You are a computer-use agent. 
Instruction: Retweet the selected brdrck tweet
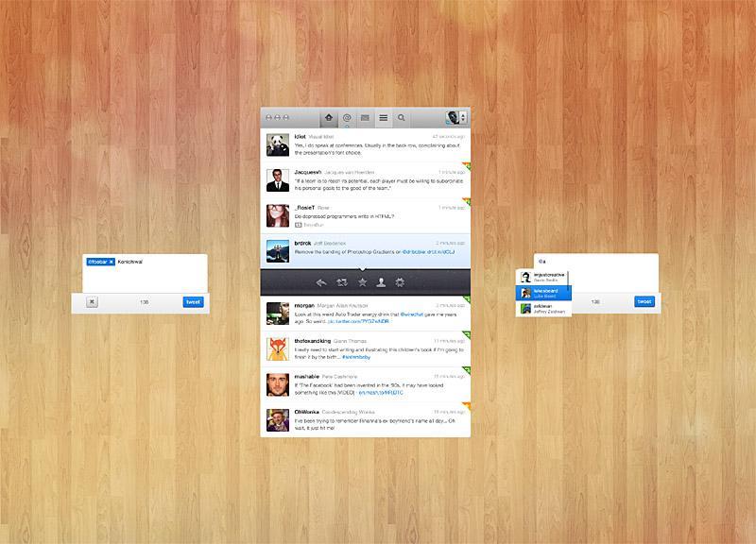341,281
